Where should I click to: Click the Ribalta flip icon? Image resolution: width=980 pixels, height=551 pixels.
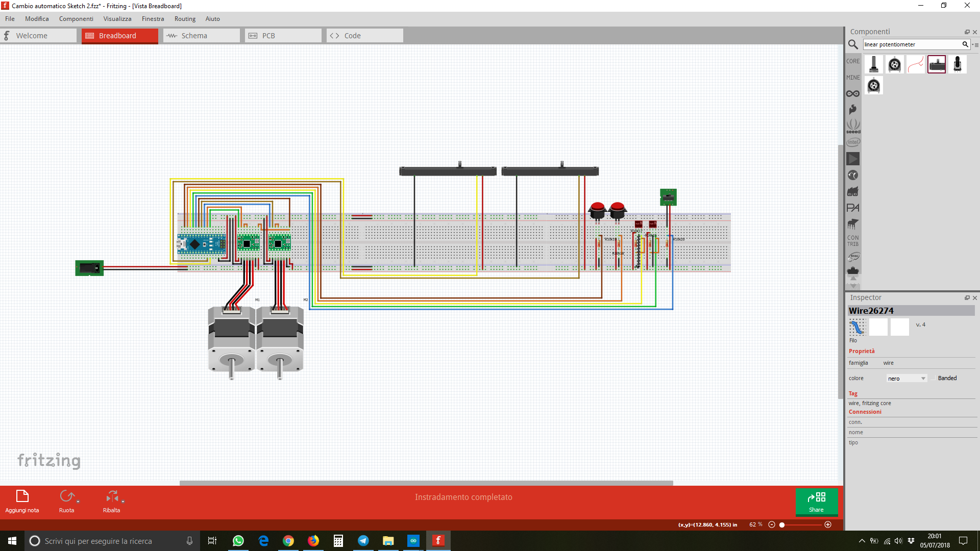pos(111,496)
